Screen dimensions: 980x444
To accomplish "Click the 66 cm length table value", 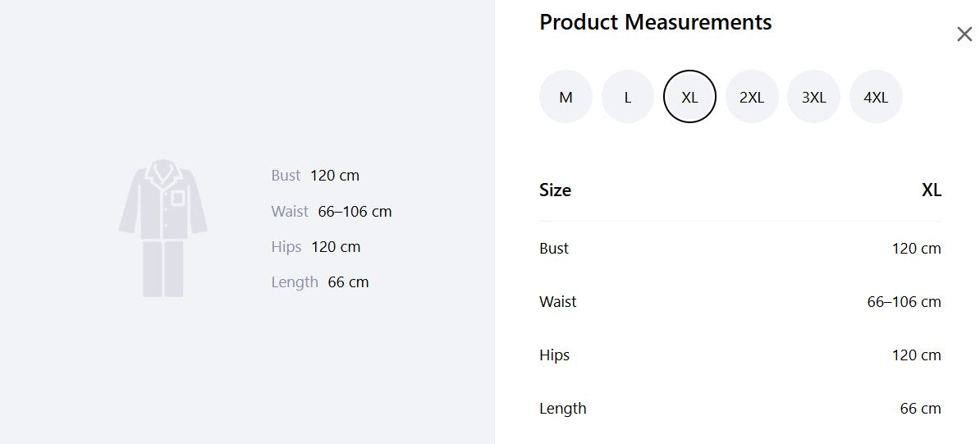I will [x=921, y=409].
